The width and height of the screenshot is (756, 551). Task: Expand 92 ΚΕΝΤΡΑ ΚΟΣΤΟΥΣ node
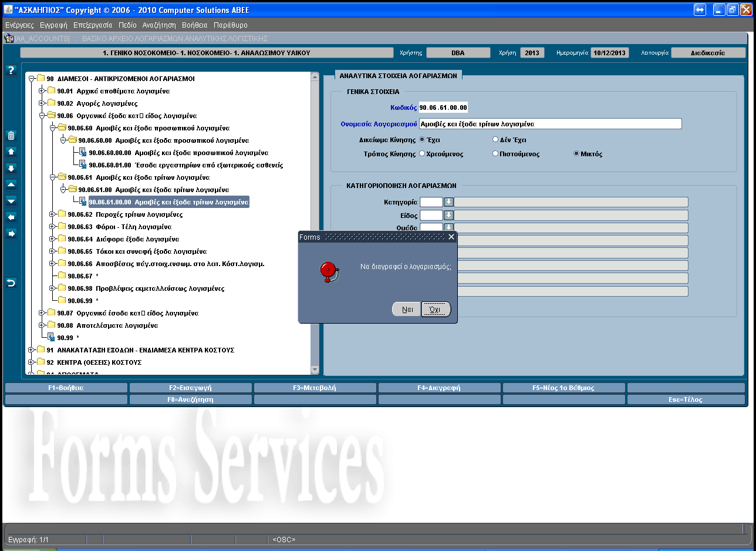31,362
